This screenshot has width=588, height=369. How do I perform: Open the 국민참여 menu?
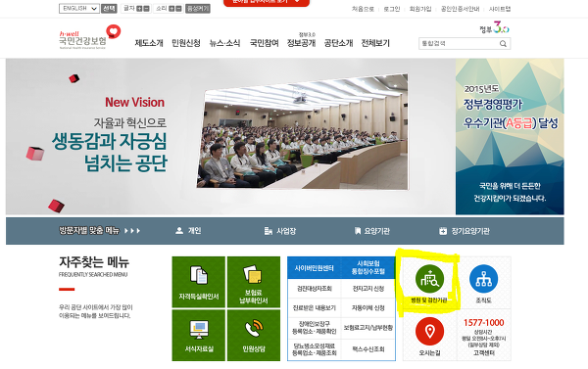point(265,43)
